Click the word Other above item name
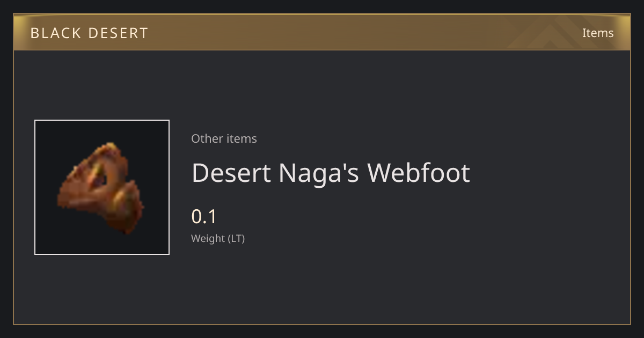The height and width of the screenshot is (338, 644). pos(207,138)
